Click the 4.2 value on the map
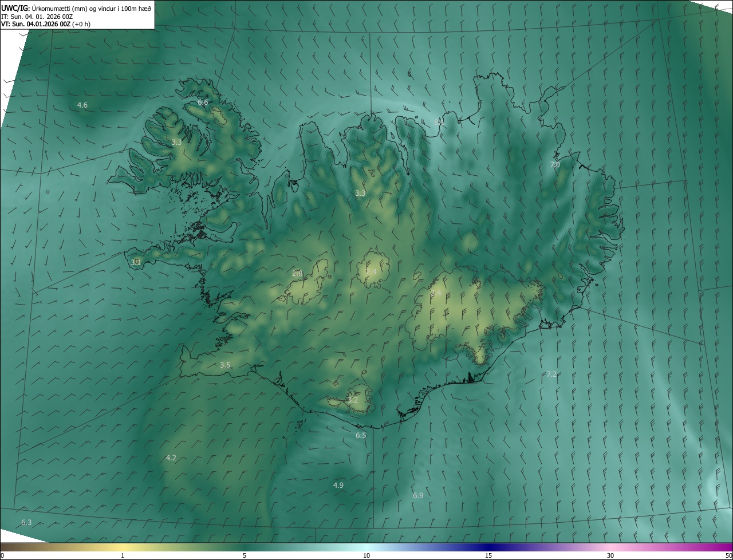The height and width of the screenshot is (560, 733). tap(171, 458)
